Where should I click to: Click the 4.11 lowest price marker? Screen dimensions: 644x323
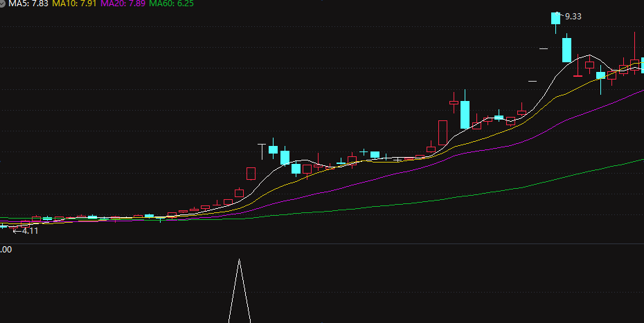pyautogui.click(x=30, y=231)
